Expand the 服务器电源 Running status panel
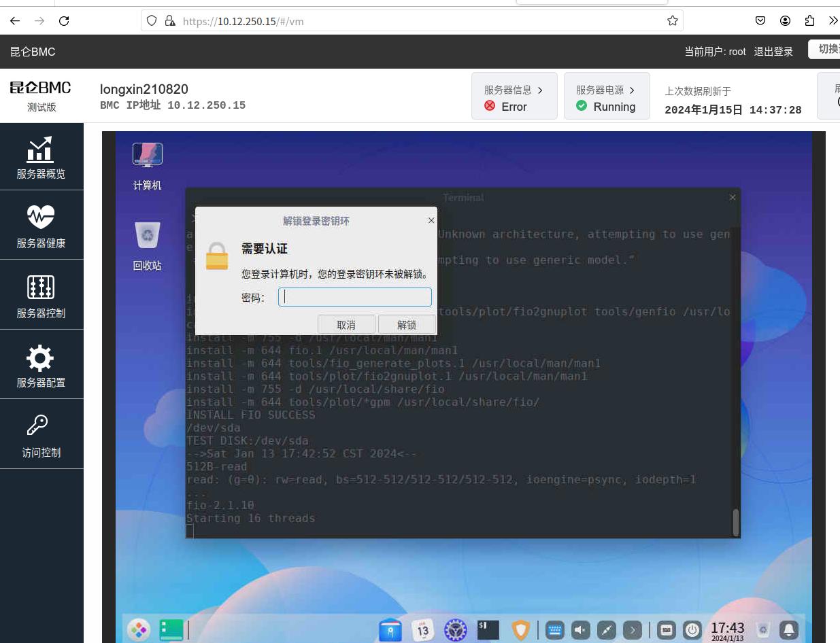The width and height of the screenshot is (840, 643). (606, 97)
